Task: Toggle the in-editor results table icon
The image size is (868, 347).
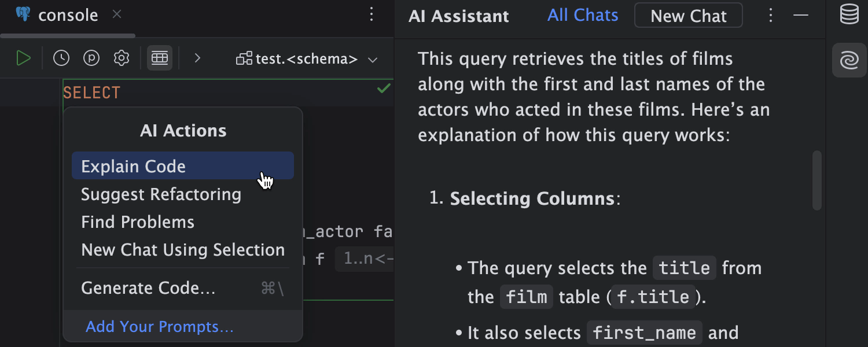Action: point(160,58)
